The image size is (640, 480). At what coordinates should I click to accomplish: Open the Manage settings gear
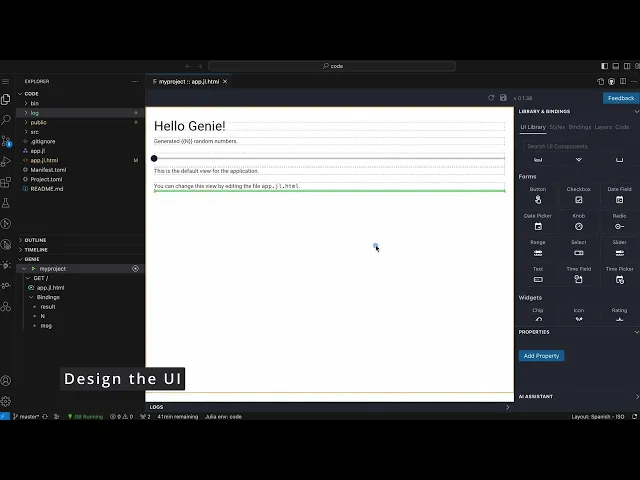(6, 401)
